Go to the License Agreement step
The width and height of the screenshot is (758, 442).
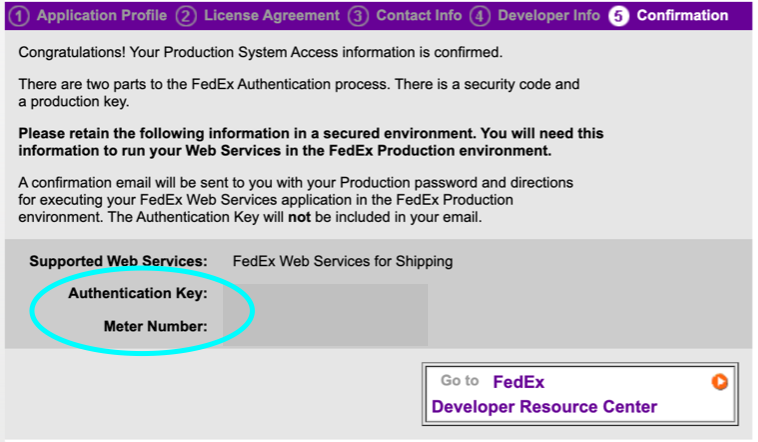pyautogui.click(x=271, y=16)
